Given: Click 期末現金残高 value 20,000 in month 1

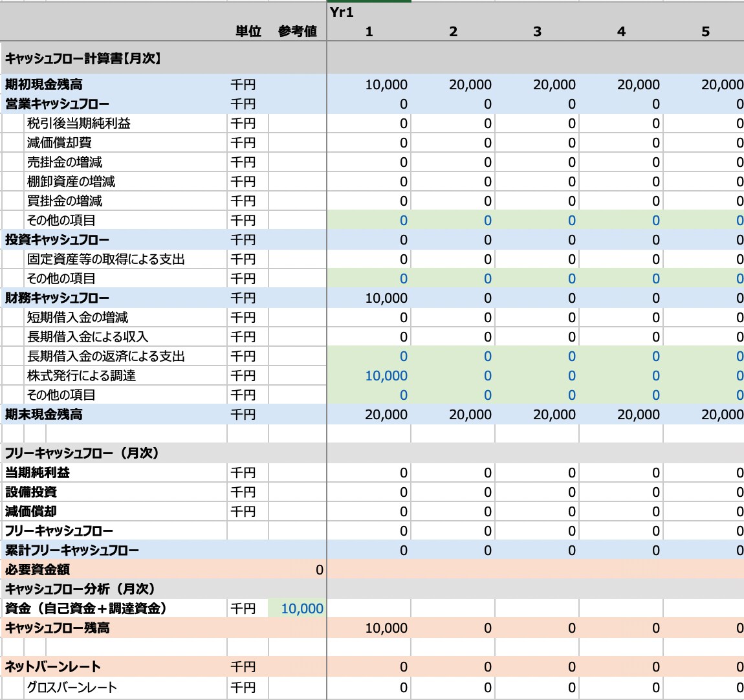Looking at the screenshot, I should 386,414.
